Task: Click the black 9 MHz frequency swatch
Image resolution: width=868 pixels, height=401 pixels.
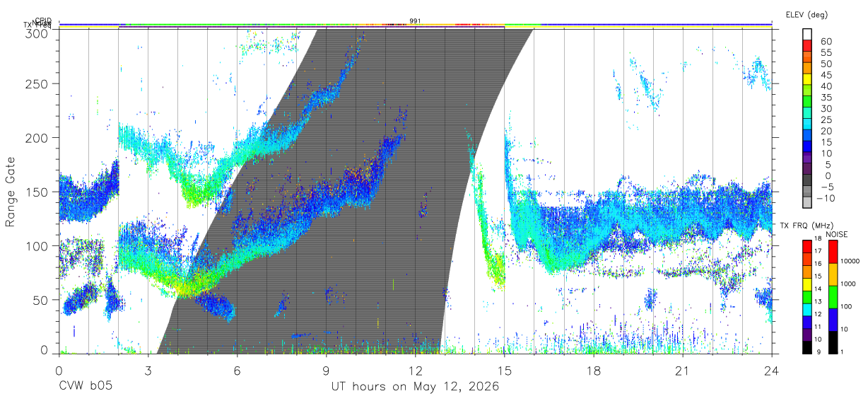Action: click(x=807, y=348)
